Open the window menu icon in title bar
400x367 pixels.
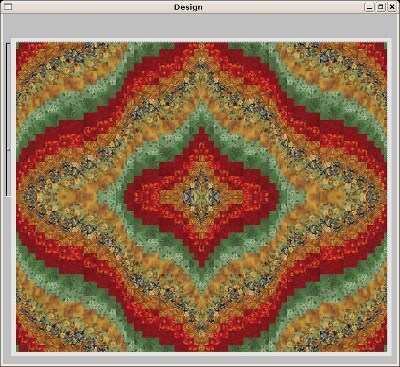point(7,7)
